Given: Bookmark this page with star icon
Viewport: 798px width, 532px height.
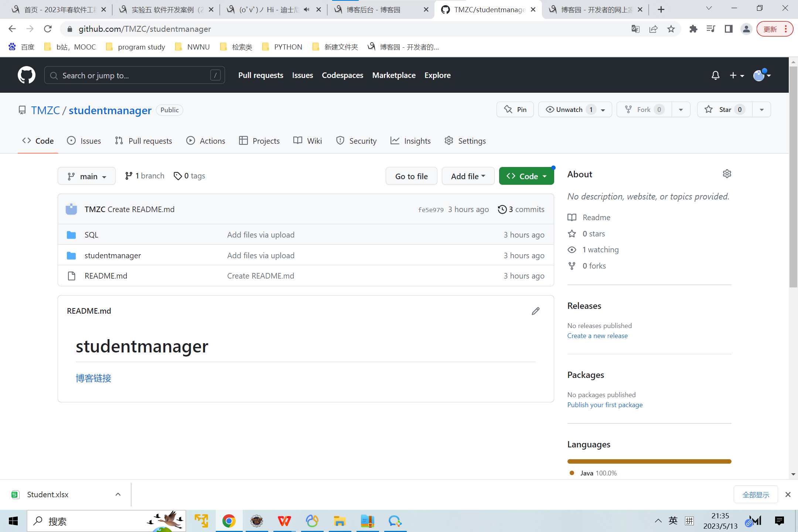Looking at the screenshot, I should click(x=671, y=29).
